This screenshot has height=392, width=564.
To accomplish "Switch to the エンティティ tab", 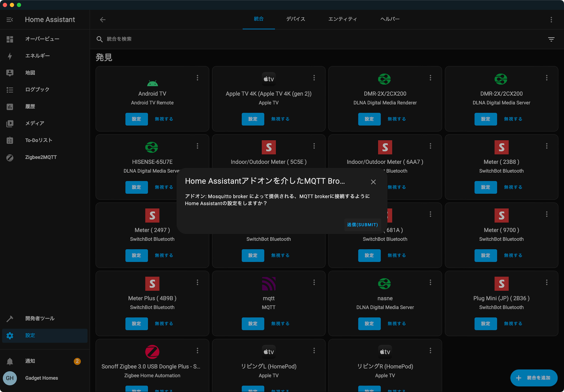I will coord(343,19).
